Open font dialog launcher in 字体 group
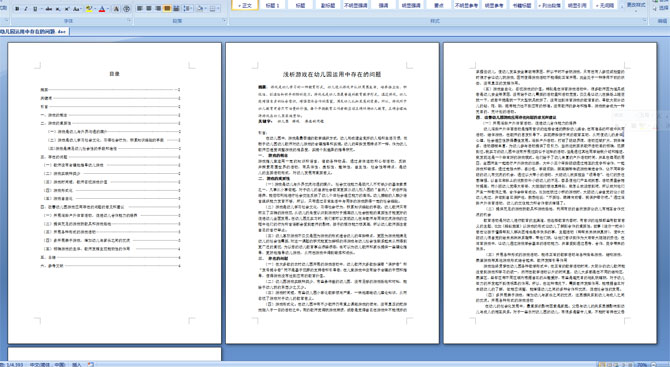The width and height of the screenshot is (670, 367). tap(129, 21)
